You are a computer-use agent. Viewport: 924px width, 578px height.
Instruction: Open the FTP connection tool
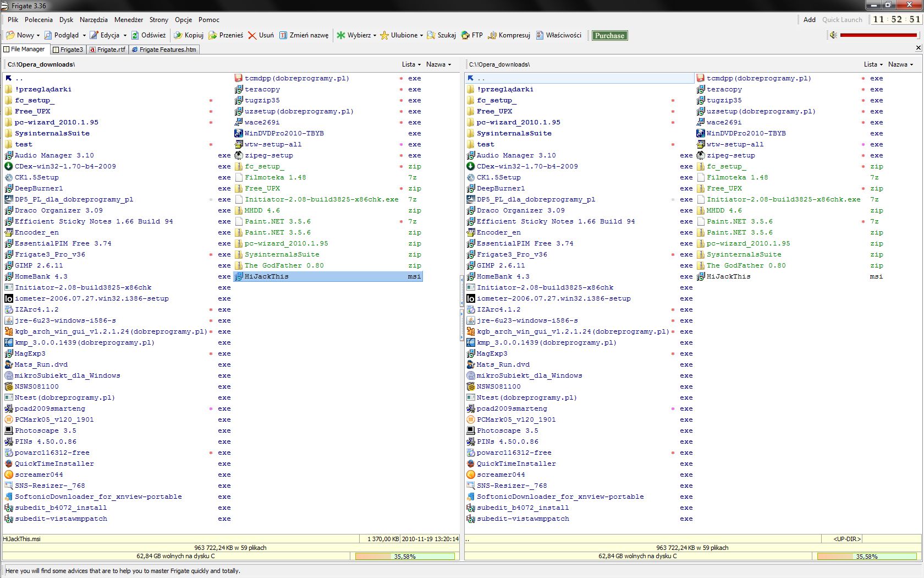pos(472,35)
